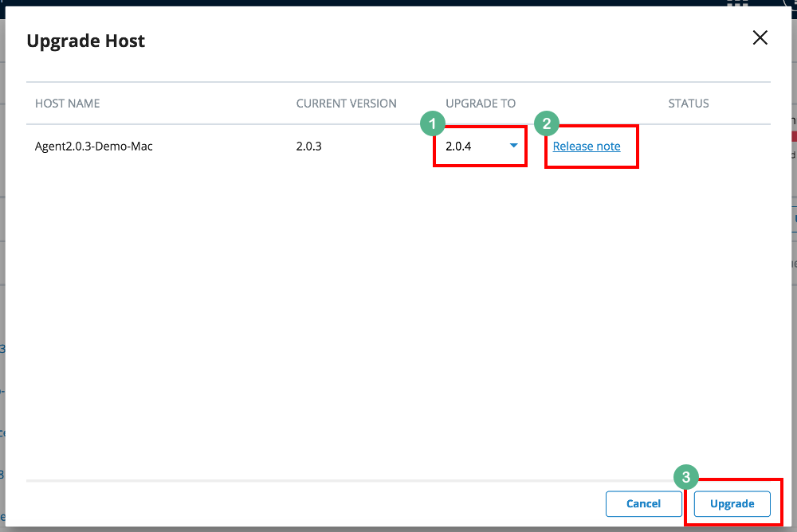Click the grid icon behind the dialog
The image size is (797, 532).
[737, 3]
